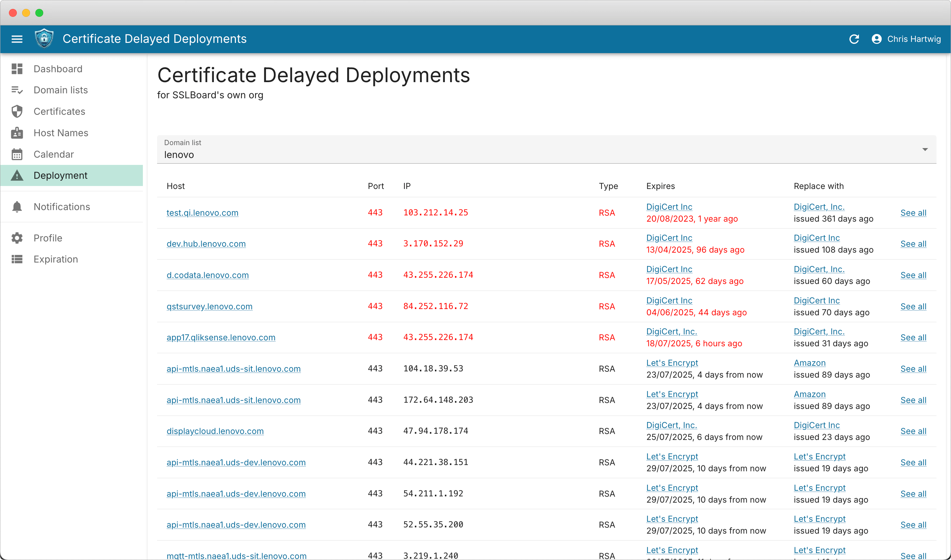Click the Calendar icon in sidebar
This screenshot has height=560, width=951.
pyautogui.click(x=17, y=154)
